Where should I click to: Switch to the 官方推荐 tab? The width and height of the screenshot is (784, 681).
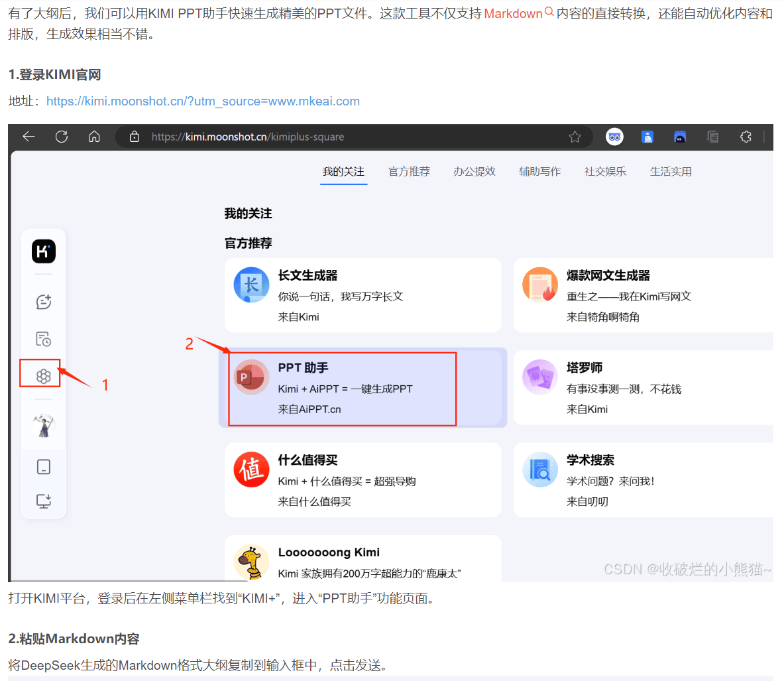tap(409, 172)
